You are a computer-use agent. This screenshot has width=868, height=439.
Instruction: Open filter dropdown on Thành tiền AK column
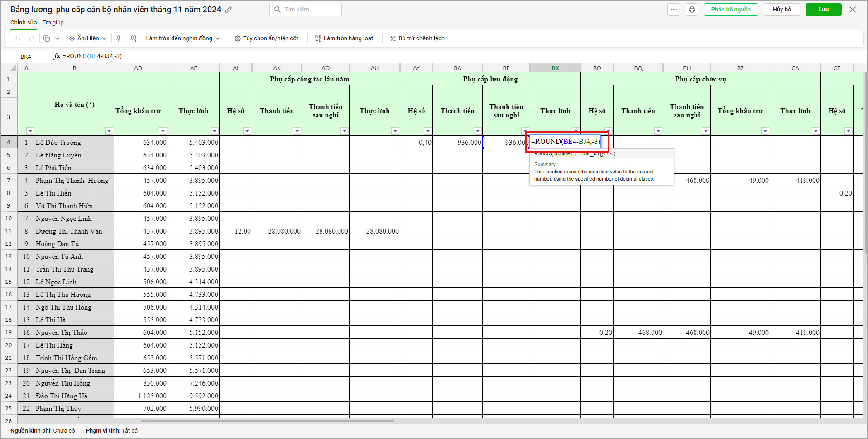tap(297, 131)
